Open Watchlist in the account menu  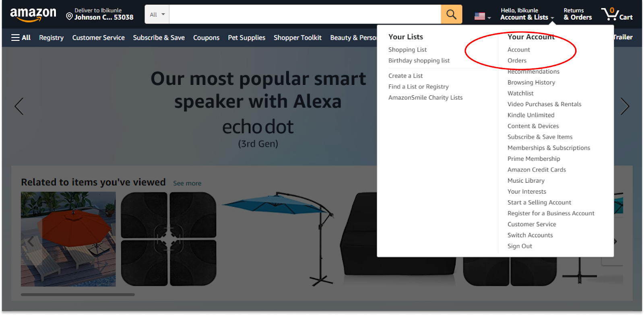tap(520, 93)
